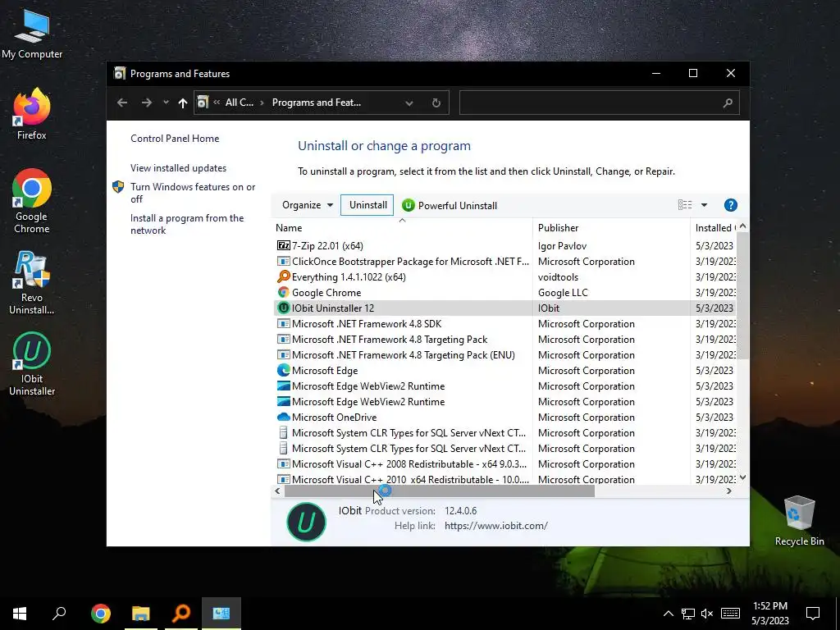
Task: Click the IObit Uninstaller 12 list icon
Action: coord(283,308)
